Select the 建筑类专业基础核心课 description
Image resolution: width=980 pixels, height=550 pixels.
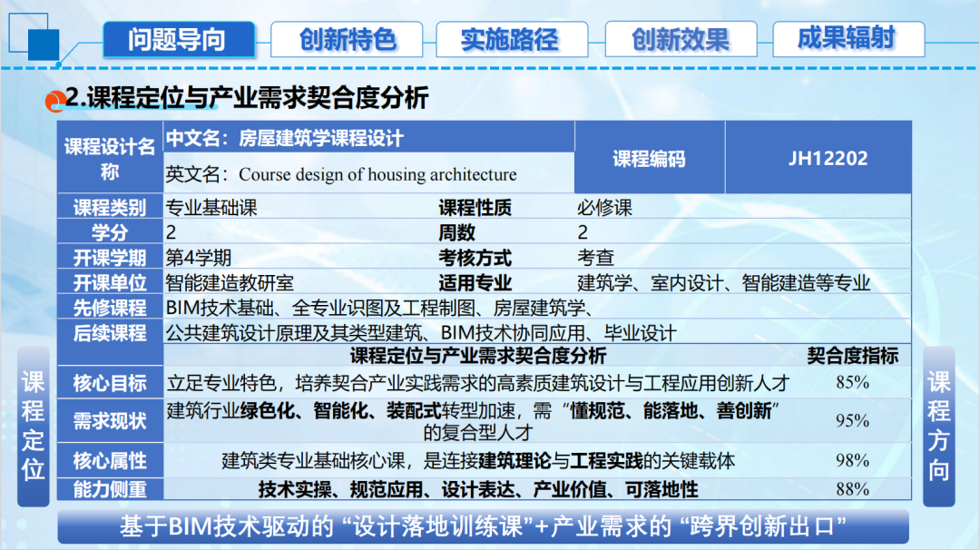pos(478,461)
